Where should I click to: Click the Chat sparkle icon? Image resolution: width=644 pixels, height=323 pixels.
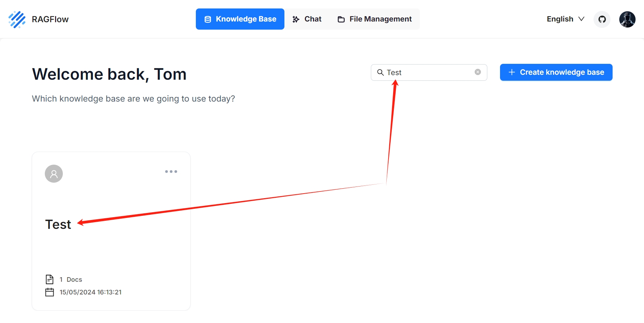click(x=295, y=19)
